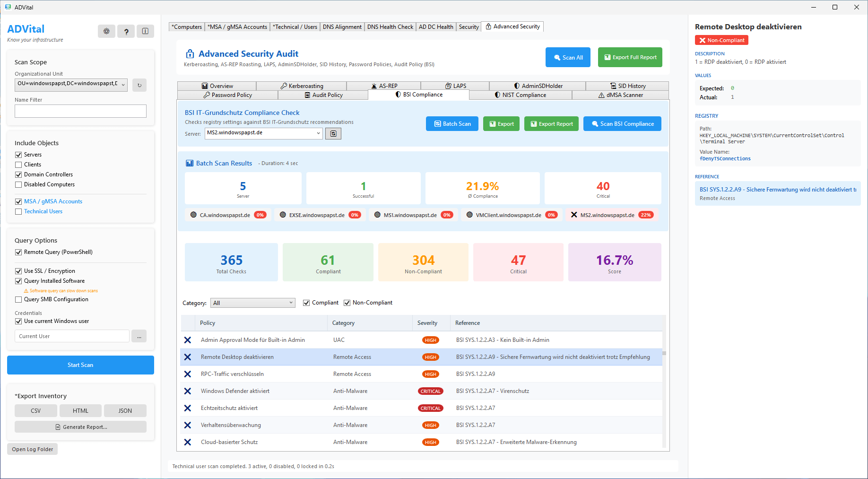The width and height of the screenshot is (868, 479).
Task: Toggle Query SMB Configuration checkbox
Action: point(18,299)
